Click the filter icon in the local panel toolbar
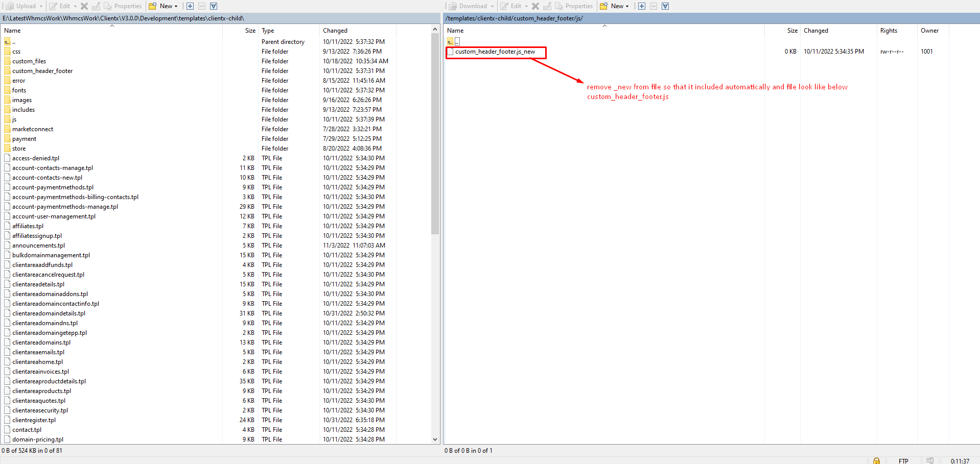 (x=214, y=6)
